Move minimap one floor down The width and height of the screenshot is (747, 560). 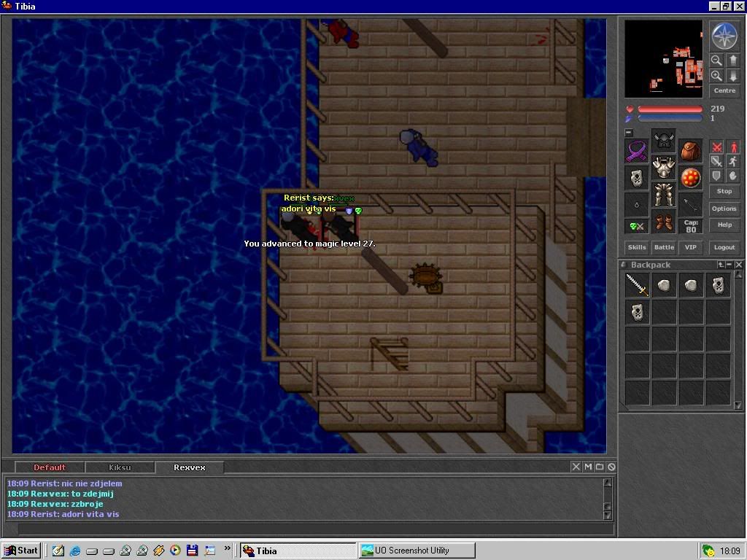(732, 76)
